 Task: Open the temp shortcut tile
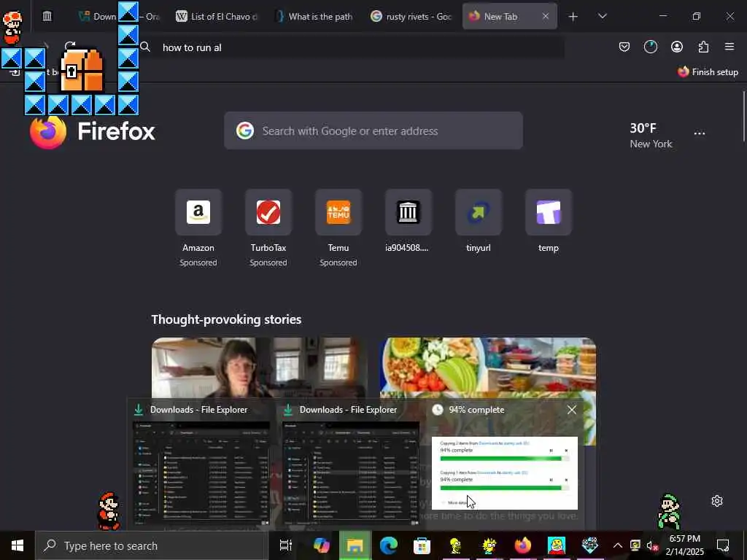(x=549, y=212)
